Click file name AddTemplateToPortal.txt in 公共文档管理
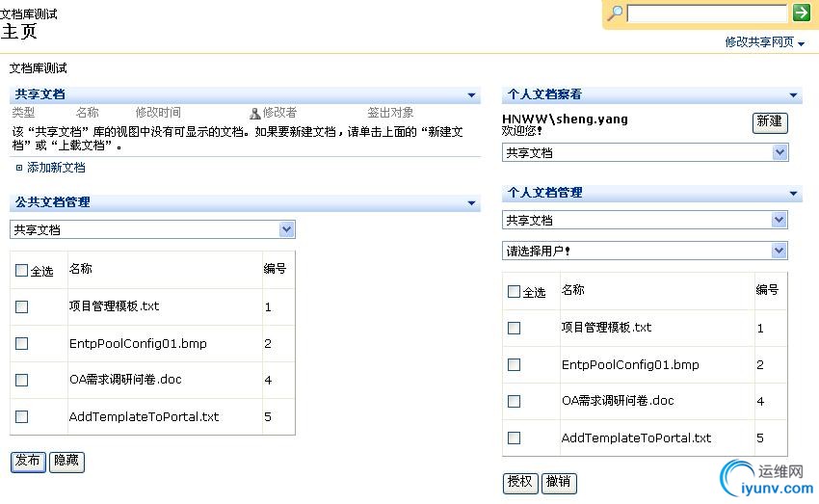Viewport: 819px width, 504px height. pyautogui.click(x=144, y=416)
